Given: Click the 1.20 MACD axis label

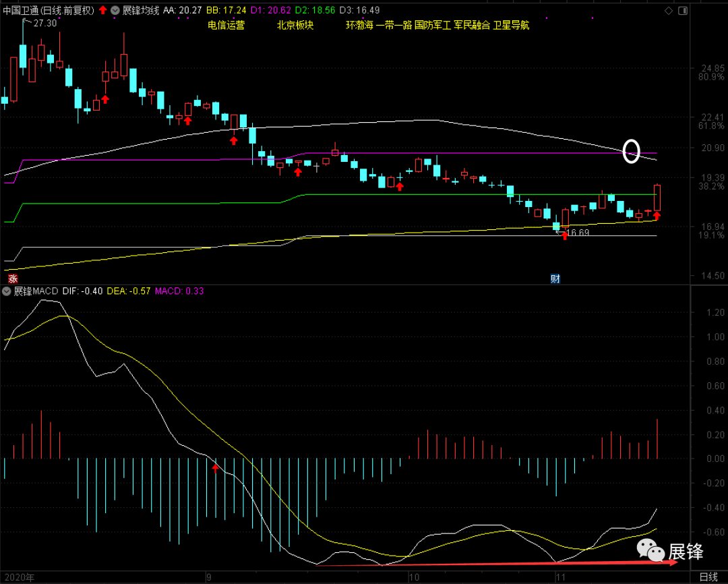Looking at the screenshot, I should click(x=715, y=313).
